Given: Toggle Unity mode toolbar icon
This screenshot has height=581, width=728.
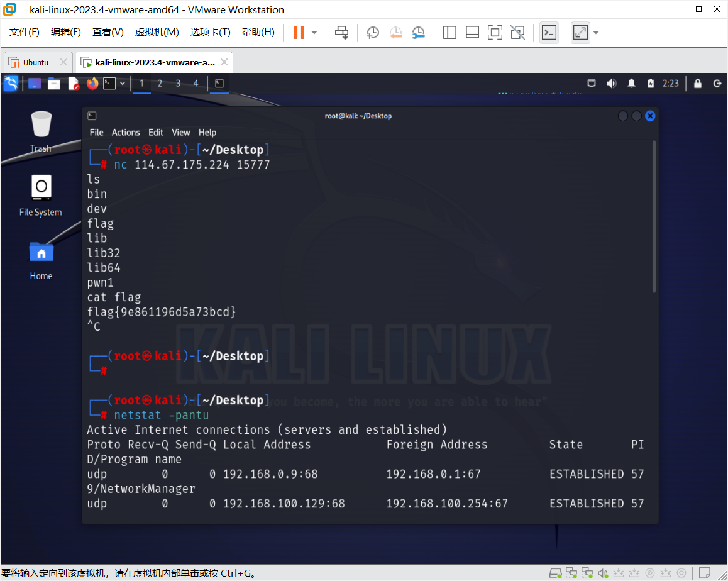Looking at the screenshot, I should click(517, 33).
